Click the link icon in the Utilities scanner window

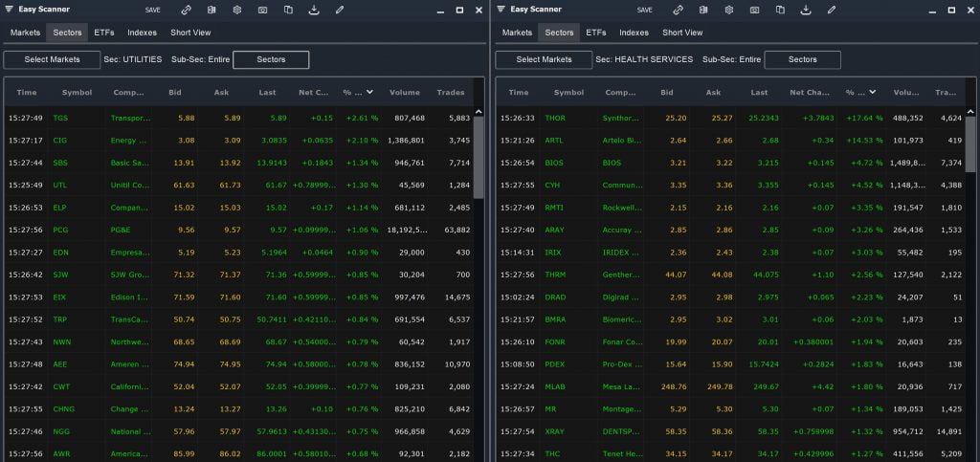coord(186,10)
